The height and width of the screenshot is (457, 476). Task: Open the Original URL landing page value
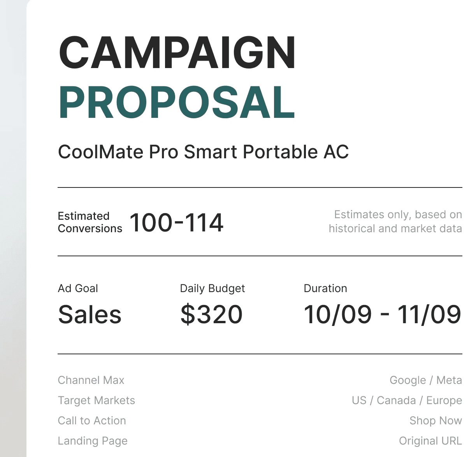[430, 441]
